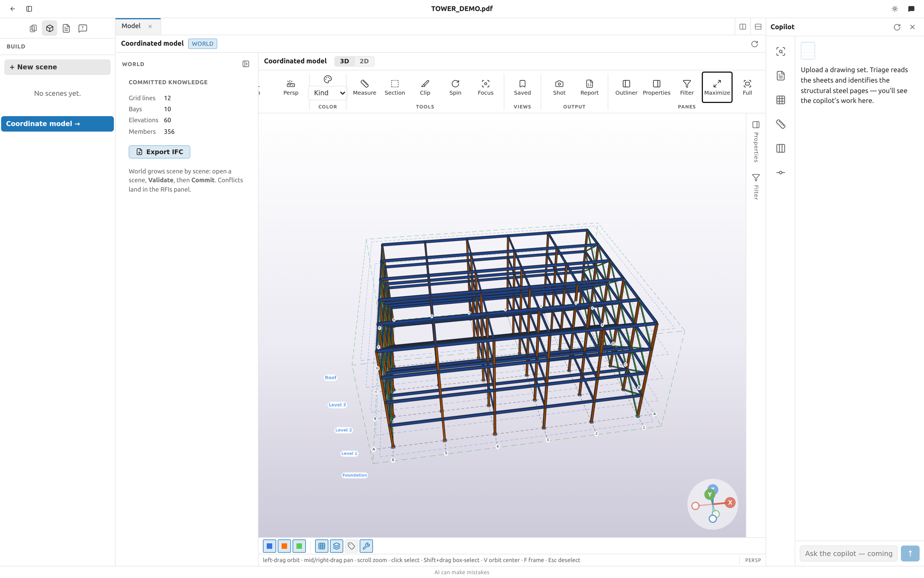
Task: Activate the Clip tool
Action: point(425,87)
